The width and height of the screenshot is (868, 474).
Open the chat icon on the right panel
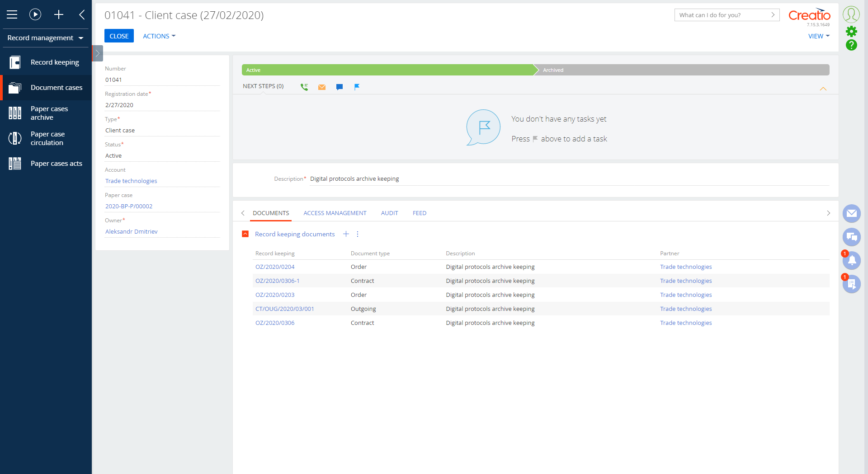point(852,237)
